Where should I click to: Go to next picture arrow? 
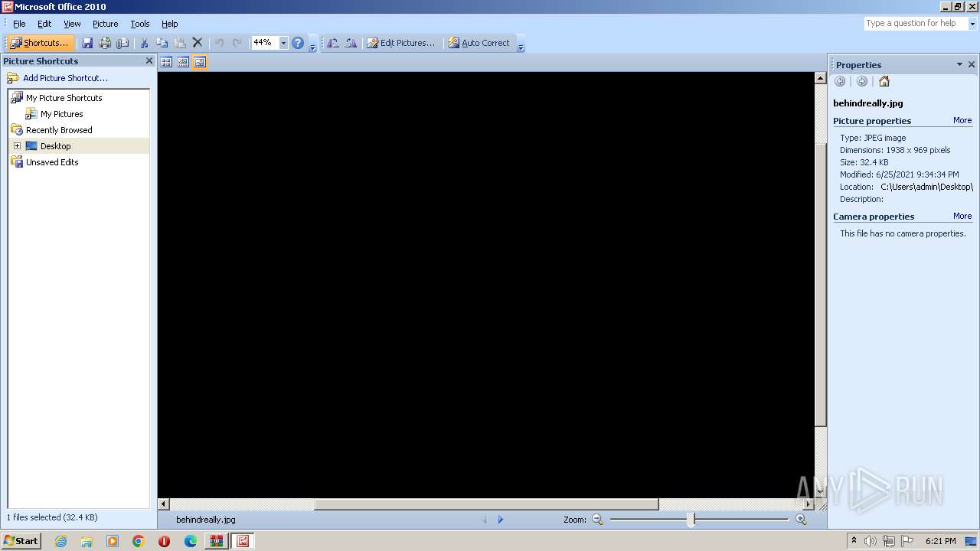501,520
